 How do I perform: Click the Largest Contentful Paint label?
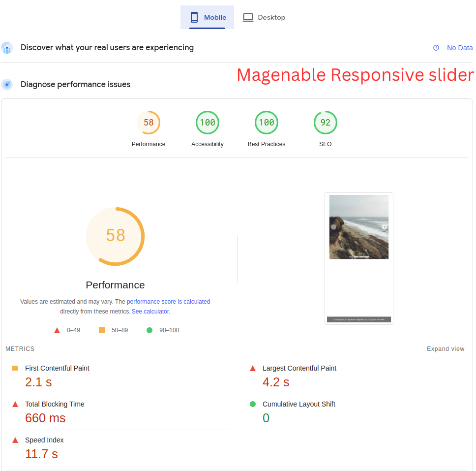(x=299, y=368)
